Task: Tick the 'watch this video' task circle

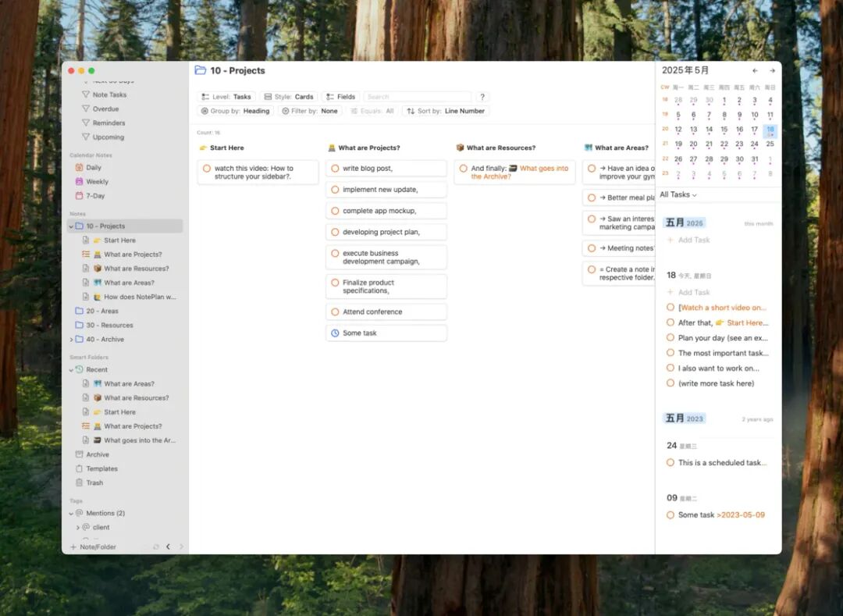Action: (x=206, y=168)
